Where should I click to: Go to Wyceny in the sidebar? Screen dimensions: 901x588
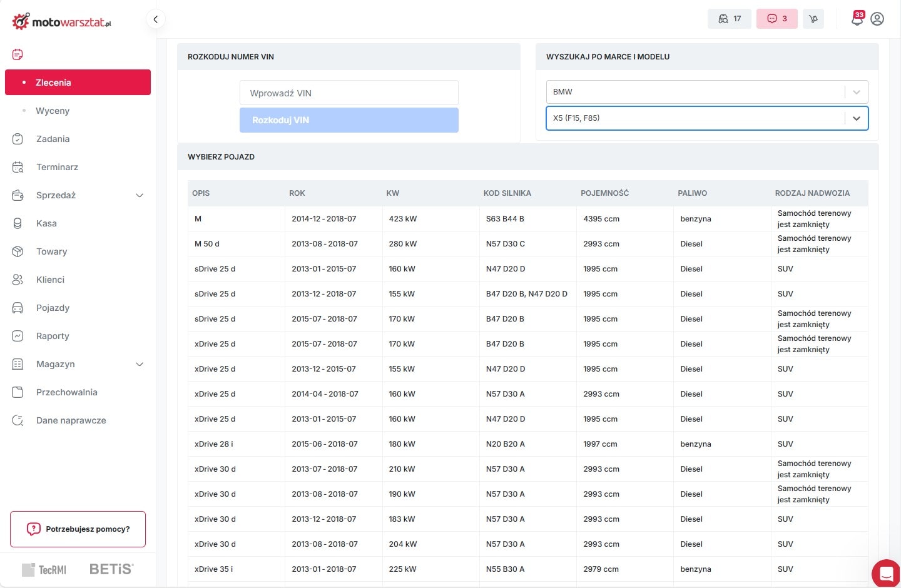coord(53,111)
